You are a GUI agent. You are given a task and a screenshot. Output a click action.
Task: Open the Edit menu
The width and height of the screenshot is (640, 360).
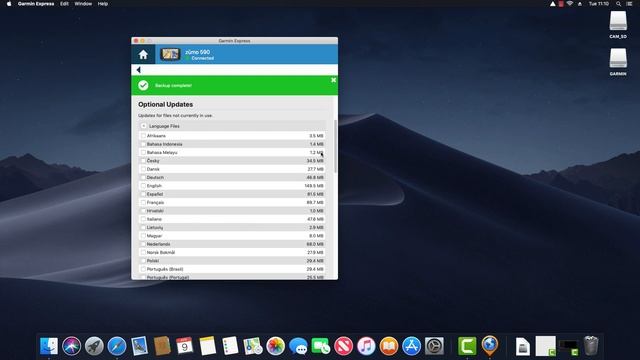click(64, 4)
